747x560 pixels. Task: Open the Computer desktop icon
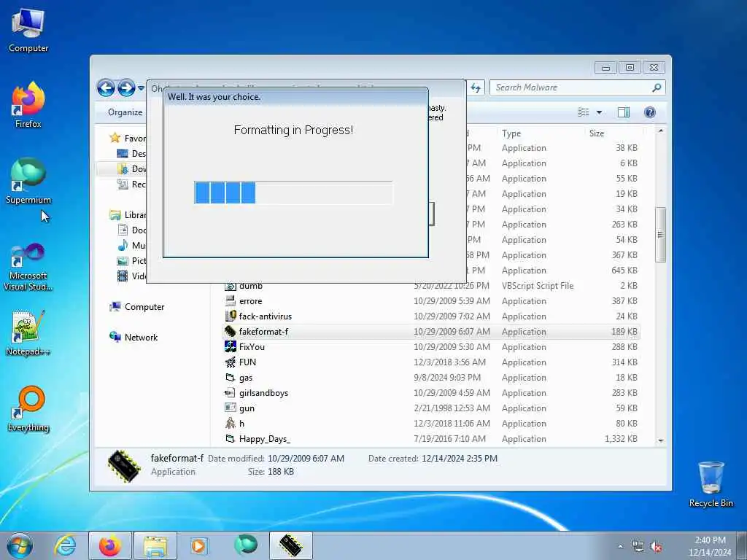pos(28,31)
